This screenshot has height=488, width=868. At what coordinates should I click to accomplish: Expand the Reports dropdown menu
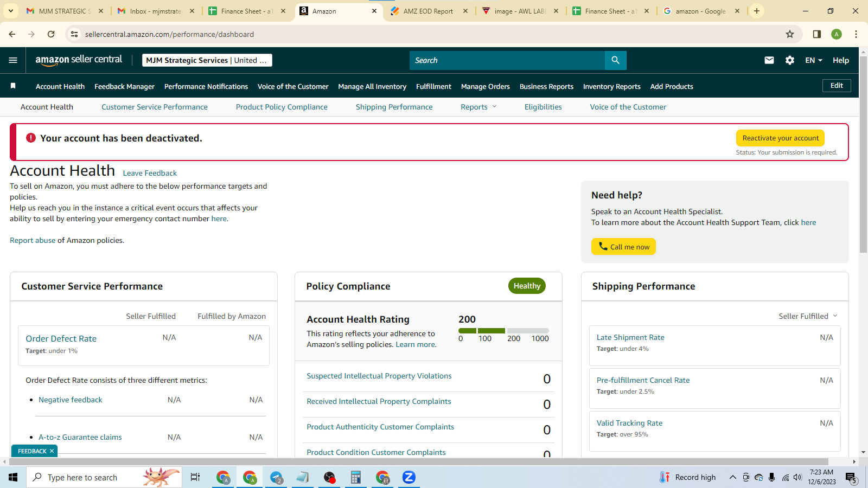[478, 107]
